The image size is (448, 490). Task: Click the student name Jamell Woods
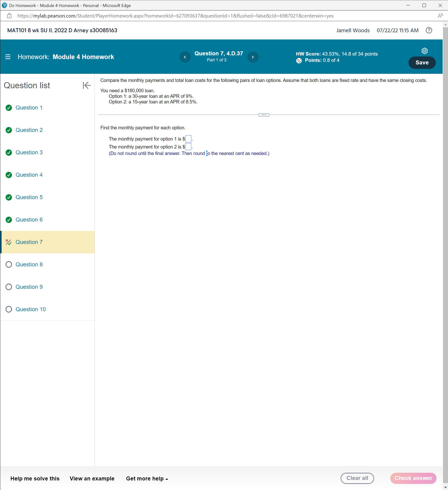353,30
